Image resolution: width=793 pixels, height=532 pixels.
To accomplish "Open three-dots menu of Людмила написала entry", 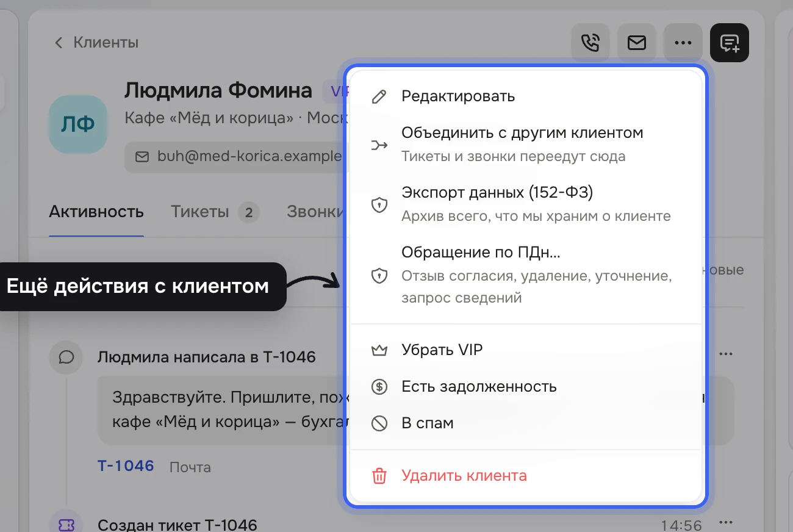I will (725, 354).
